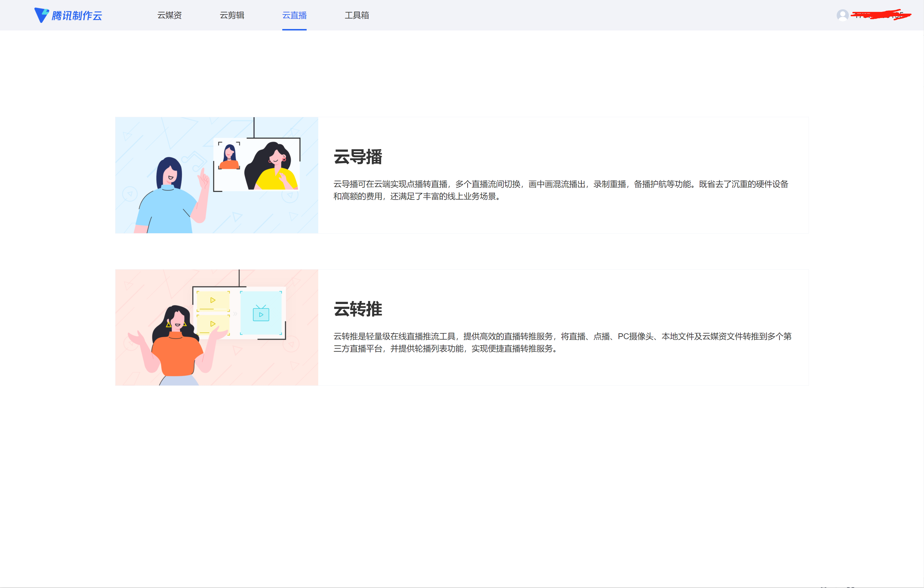Click the redacted username next to avatar
Screen dimensions: 924x588
coord(881,15)
